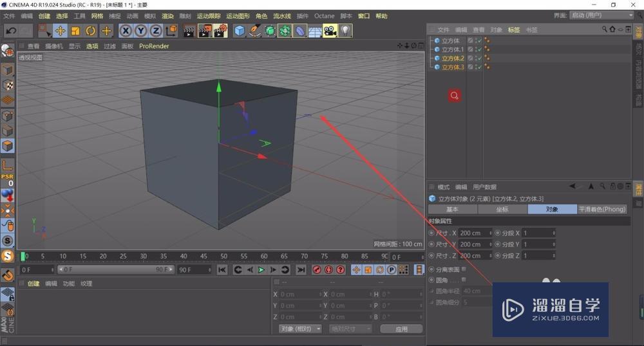Screen dimensions: 644x346
Task: Jump to the timeline start
Action: coord(222,269)
